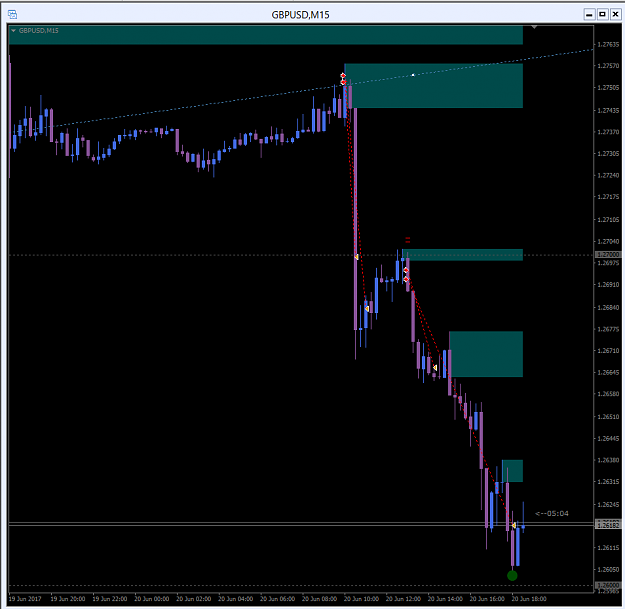This screenshot has height=609, width=625.
Task: Close the GBPUSD,M15 chart window
Action: point(615,15)
